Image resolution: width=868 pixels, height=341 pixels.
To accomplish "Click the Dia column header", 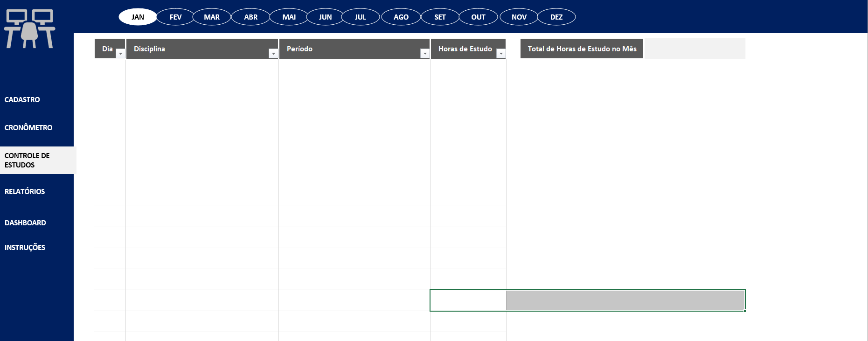I will [x=108, y=49].
